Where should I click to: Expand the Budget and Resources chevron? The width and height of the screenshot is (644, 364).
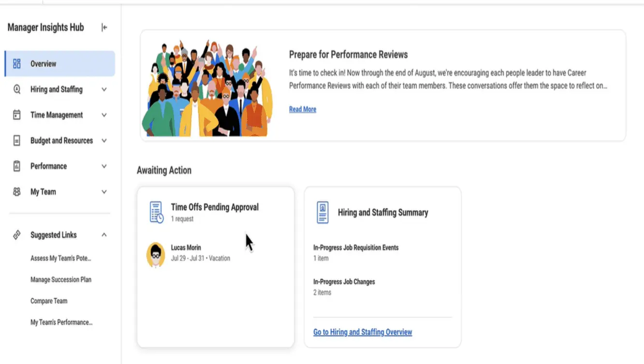coord(104,141)
